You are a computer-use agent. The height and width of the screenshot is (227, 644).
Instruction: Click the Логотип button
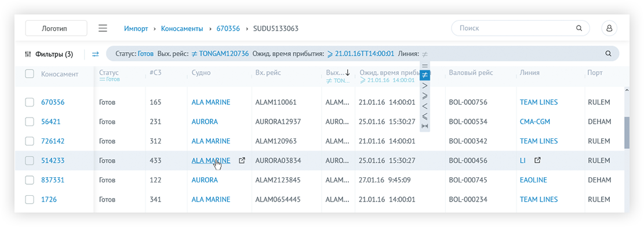56,28
